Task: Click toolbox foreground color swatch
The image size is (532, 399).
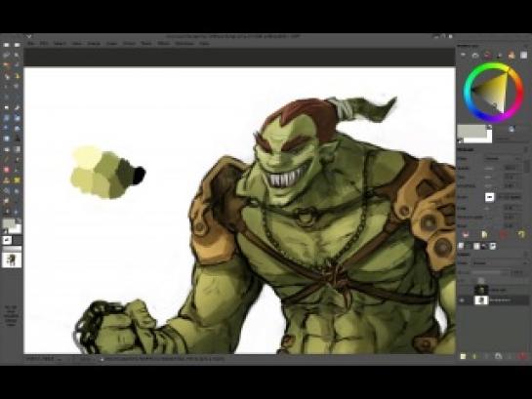Action: click(x=8, y=223)
